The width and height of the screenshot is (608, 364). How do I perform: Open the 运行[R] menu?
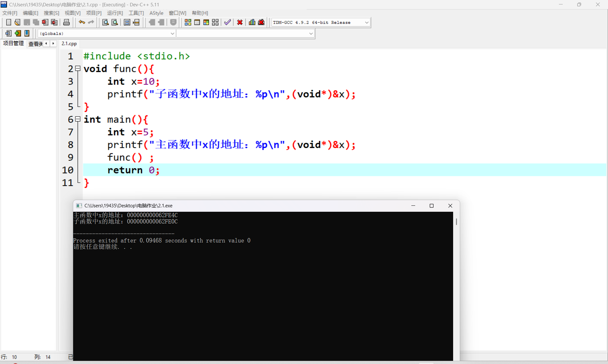(x=115, y=13)
